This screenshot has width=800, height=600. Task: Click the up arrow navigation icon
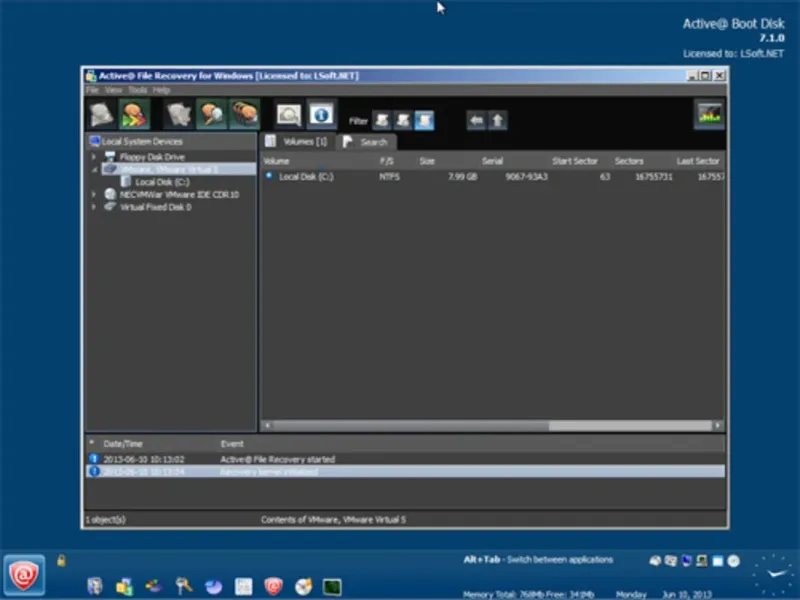click(x=498, y=120)
